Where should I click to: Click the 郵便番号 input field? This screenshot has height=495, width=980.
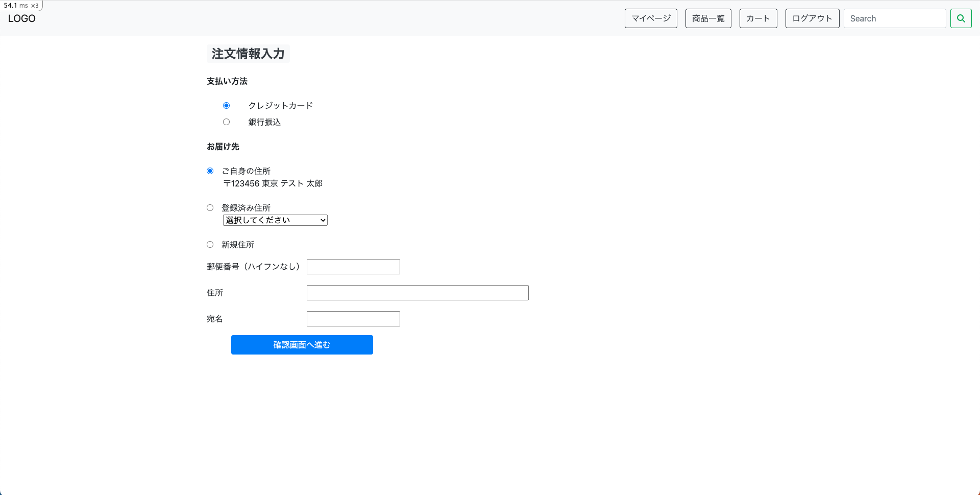pos(353,267)
